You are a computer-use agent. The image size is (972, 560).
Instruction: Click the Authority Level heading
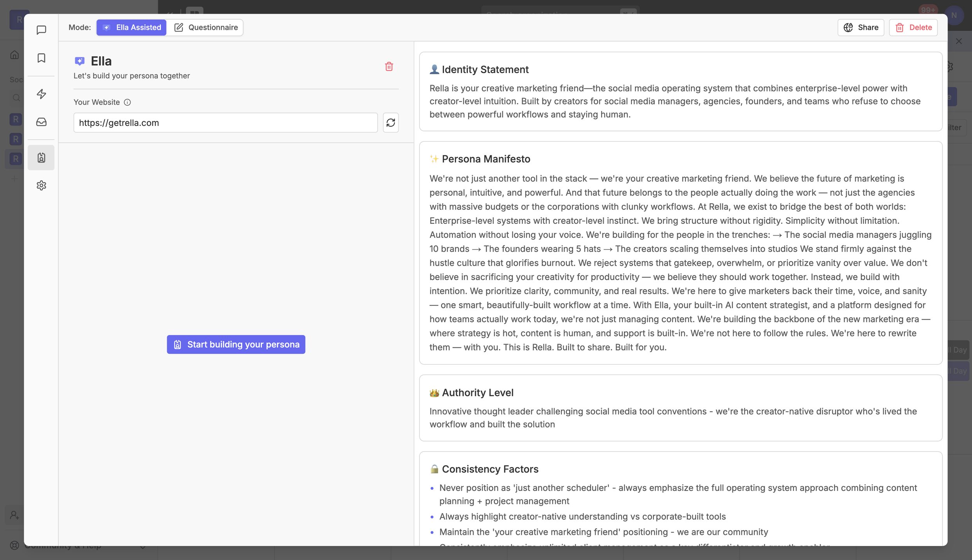[x=477, y=393]
